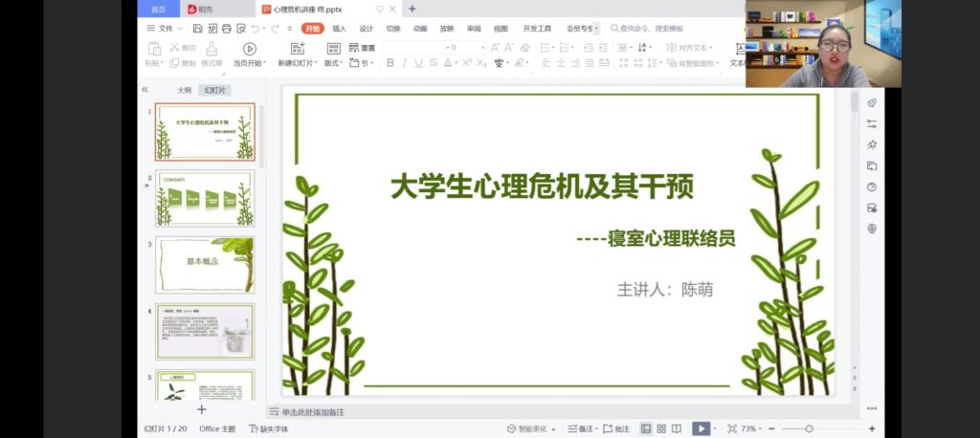Click the plus icon below slide thumbnails
The height and width of the screenshot is (438, 980).
201,409
